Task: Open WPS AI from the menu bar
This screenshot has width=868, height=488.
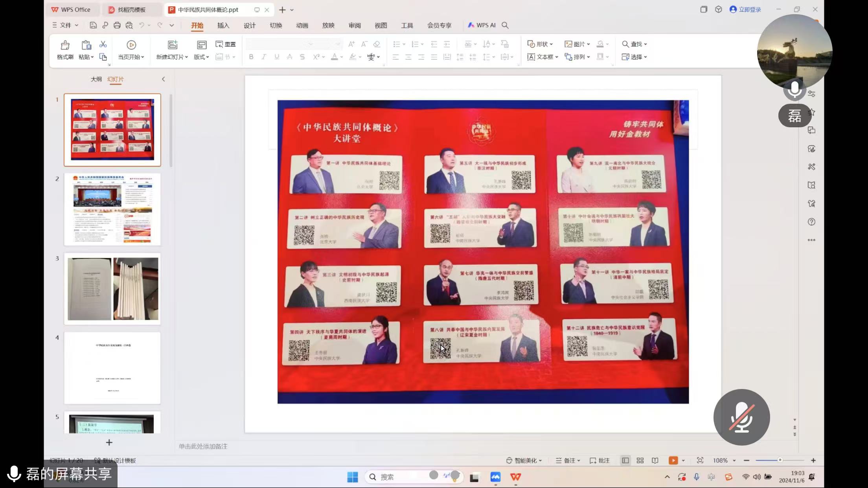Action: (482, 25)
